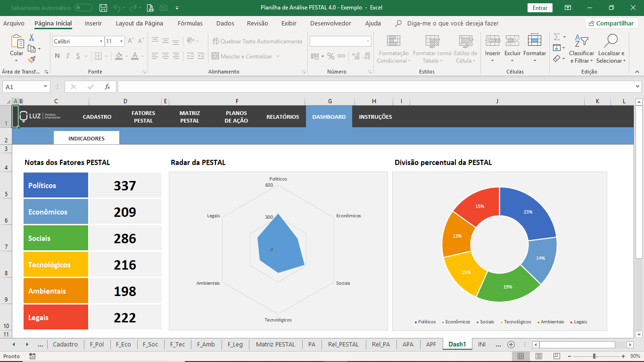
Task: Click the zoom level slider
Action: 594,356
